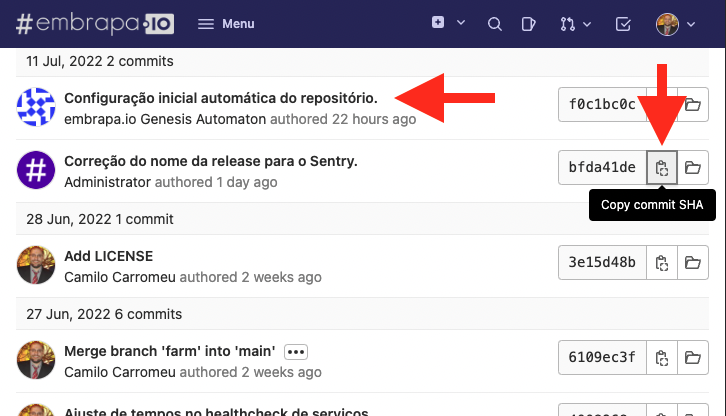Viewport: 726px width, 416px height.
Task: Expand merge commit description with ellipsis button
Action: click(x=295, y=352)
